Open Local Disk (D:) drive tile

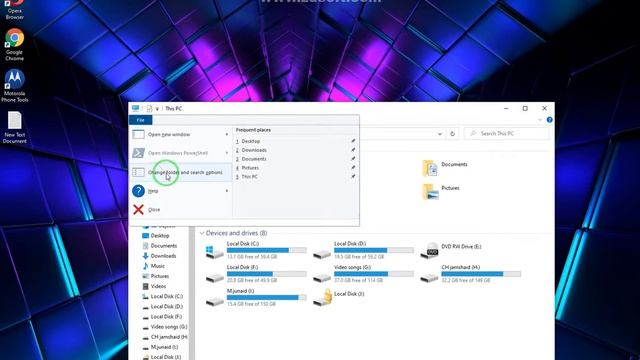363,250
